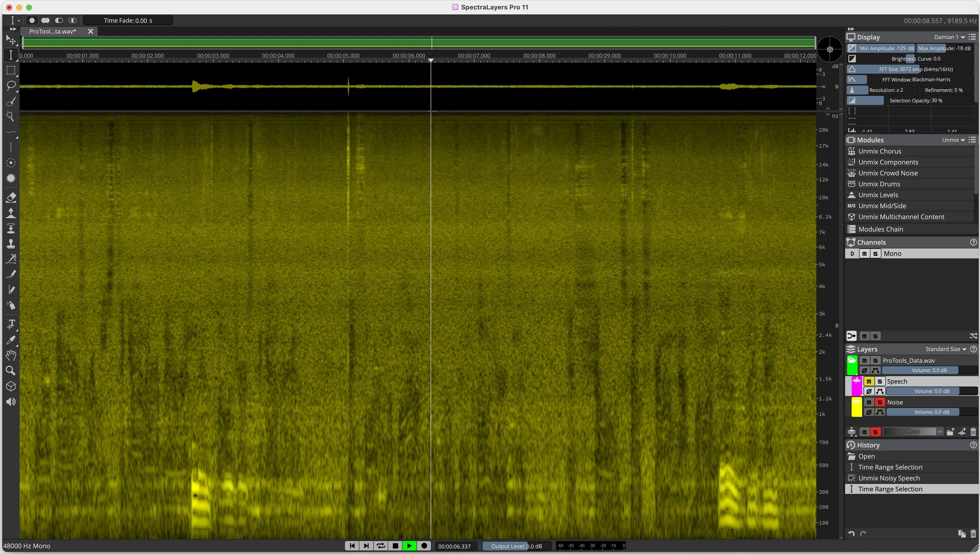The height and width of the screenshot is (554, 980).
Task: Pick the Hand pan tool
Action: click(11, 356)
